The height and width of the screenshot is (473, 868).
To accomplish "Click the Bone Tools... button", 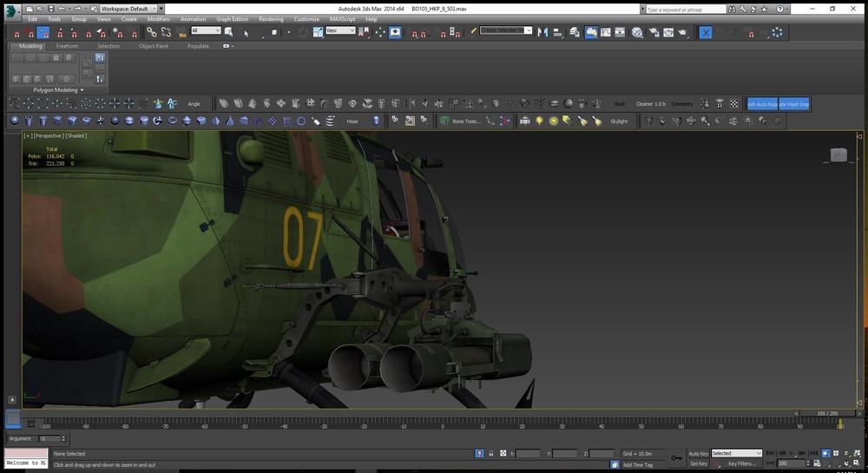I will (x=466, y=122).
